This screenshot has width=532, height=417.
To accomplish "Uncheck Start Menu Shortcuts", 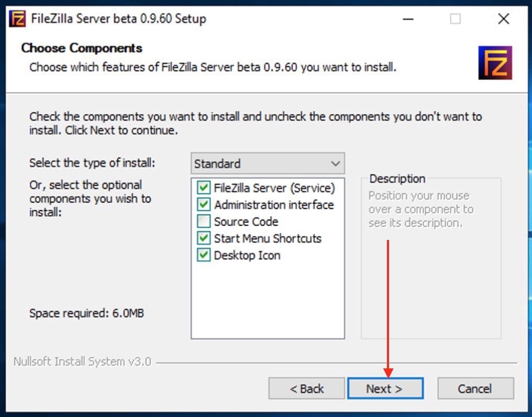I will 203,238.
